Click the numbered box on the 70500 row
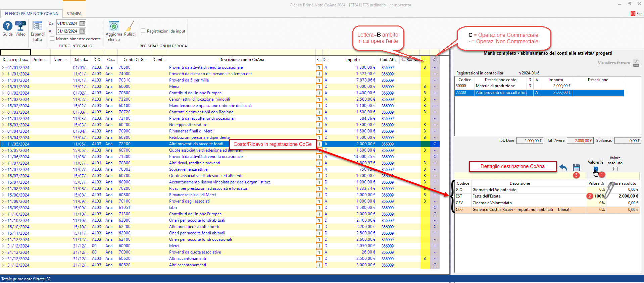 (x=319, y=67)
